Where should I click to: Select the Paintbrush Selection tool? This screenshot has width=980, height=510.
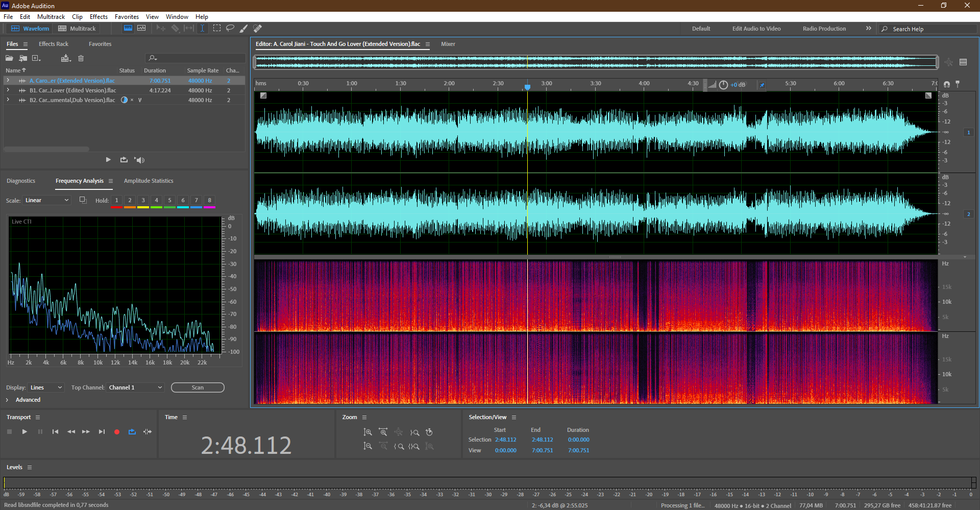click(x=244, y=29)
